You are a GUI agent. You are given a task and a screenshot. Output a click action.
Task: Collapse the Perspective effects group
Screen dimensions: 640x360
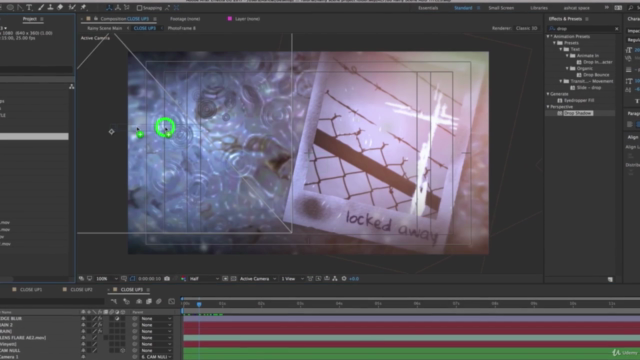tap(548, 107)
